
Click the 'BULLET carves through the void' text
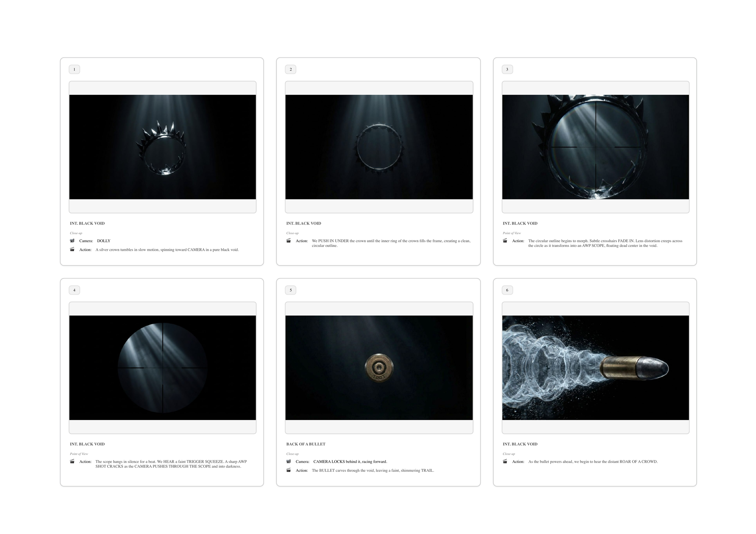pos(373,471)
